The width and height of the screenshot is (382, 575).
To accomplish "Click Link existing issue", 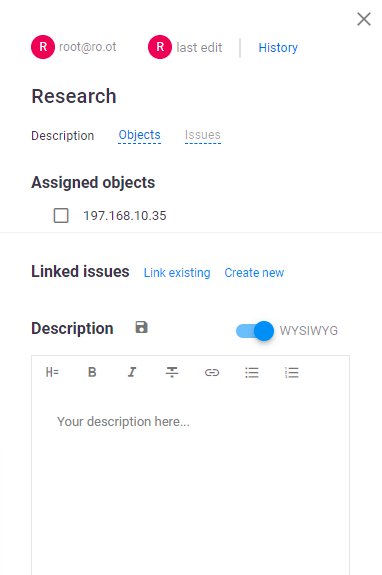I will tap(177, 272).
